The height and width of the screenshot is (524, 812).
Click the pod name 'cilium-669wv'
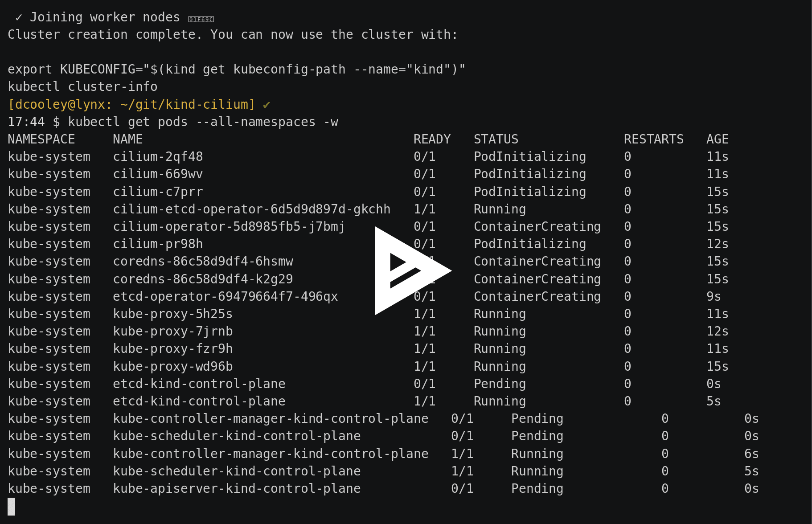tap(158, 174)
